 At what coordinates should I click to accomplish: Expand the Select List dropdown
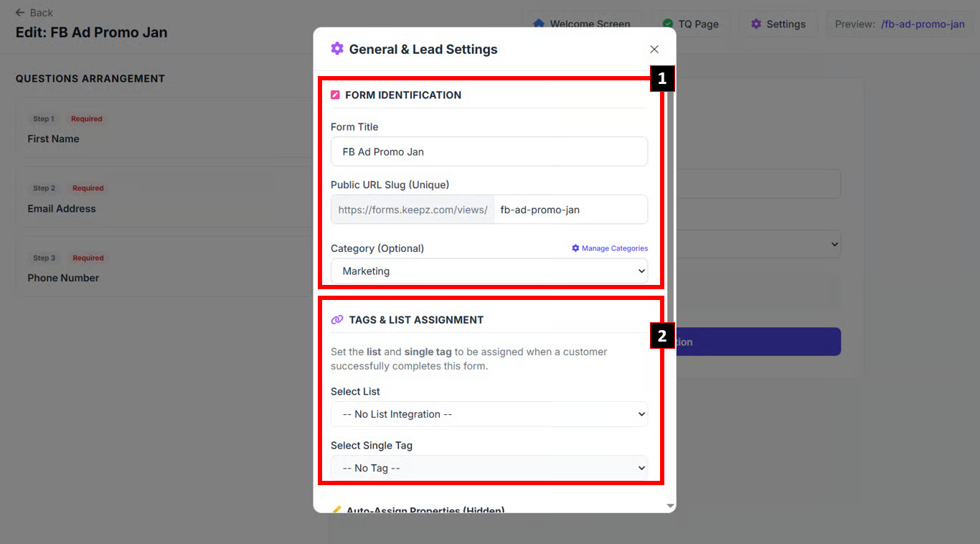click(x=489, y=414)
